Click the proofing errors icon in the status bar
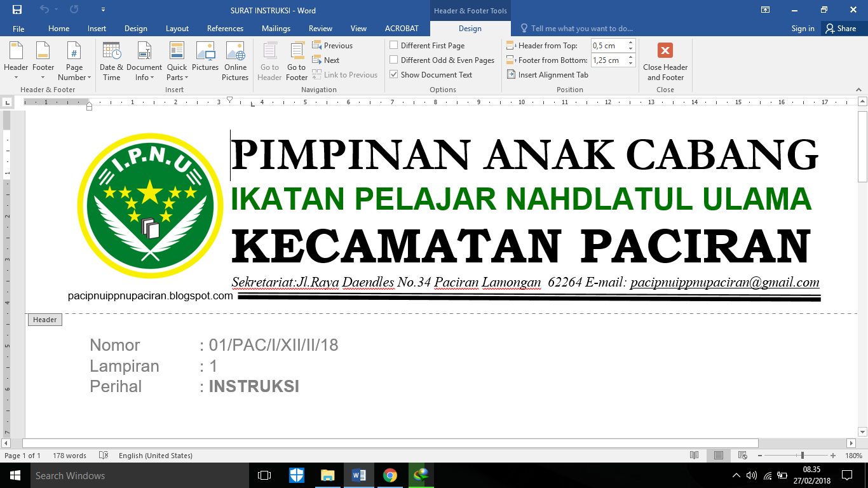 104,456
